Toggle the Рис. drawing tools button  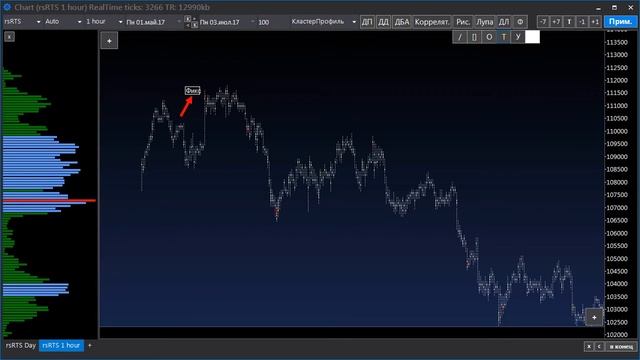[463, 22]
